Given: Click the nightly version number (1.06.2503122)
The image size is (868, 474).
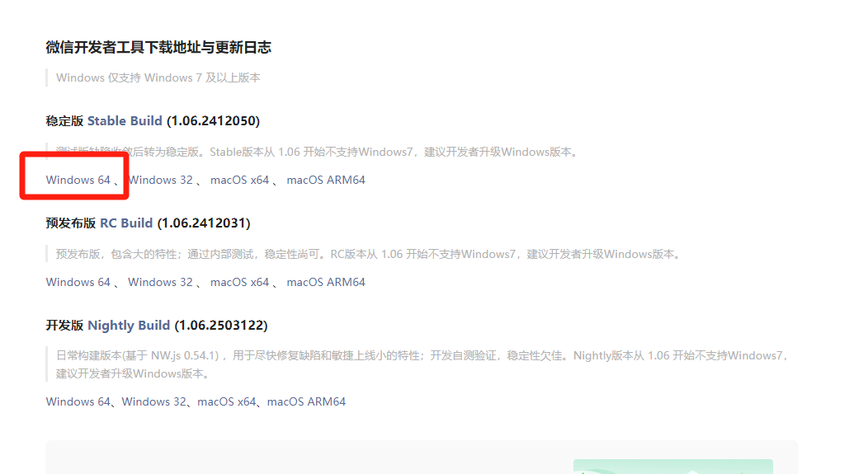Looking at the screenshot, I should pyautogui.click(x=221, y=326).
